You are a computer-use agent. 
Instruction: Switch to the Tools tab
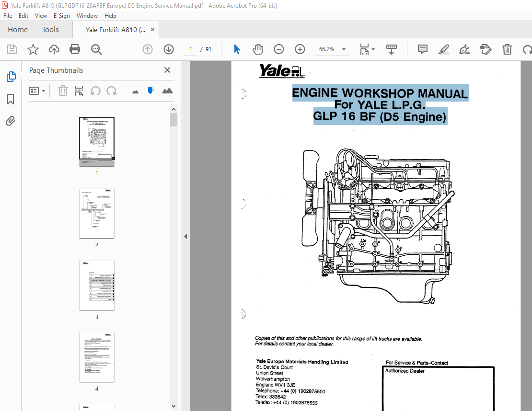[x=50, y=30]
